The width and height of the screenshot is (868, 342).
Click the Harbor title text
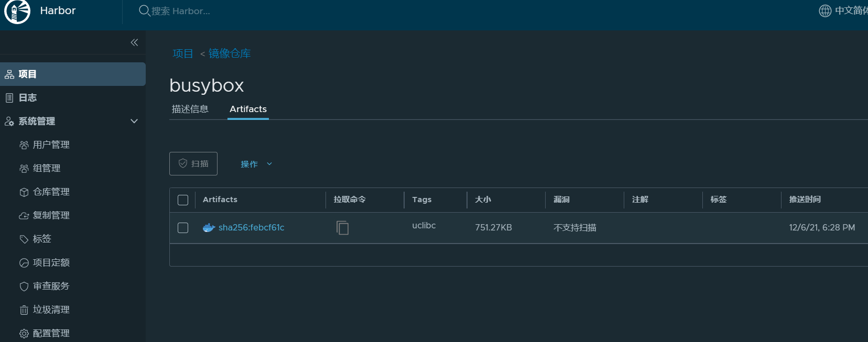coord(58,10)
